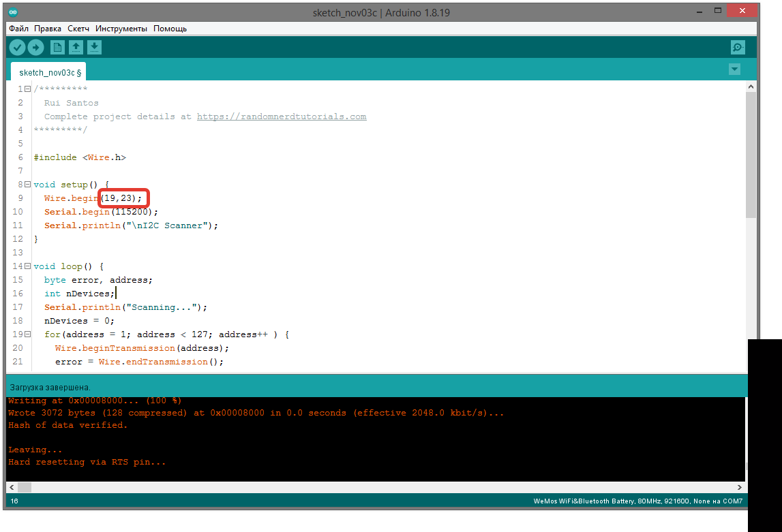Click the 'Загрузка завершена.' status message
This screenshot has width=782, height=532.
(50, 387)
